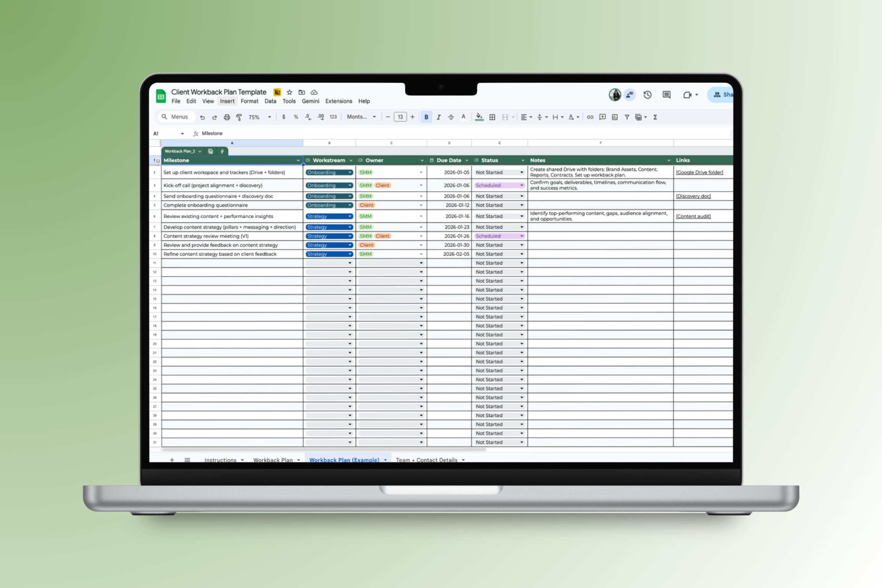The height and width of the screenshot is (588, 882).
Task: Toggle Strikethrough formatting
Action: tap(451, 117)
